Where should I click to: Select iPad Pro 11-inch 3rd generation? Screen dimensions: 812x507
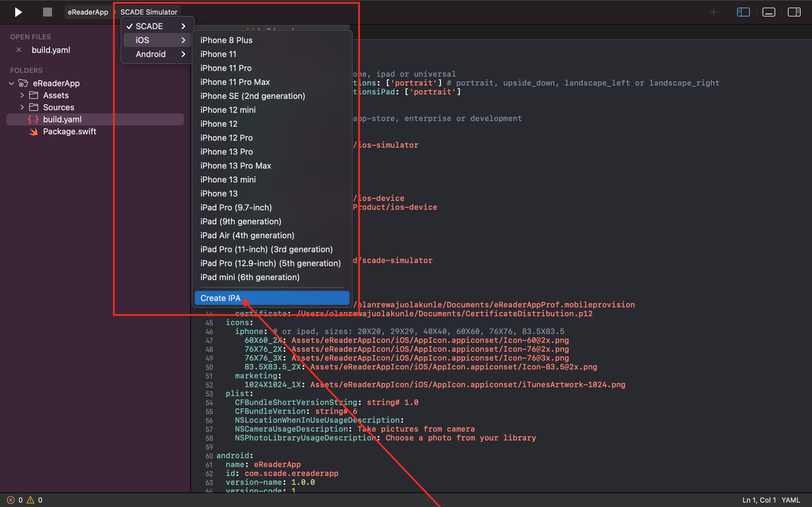pyautogui.click(x=266, y=249)
